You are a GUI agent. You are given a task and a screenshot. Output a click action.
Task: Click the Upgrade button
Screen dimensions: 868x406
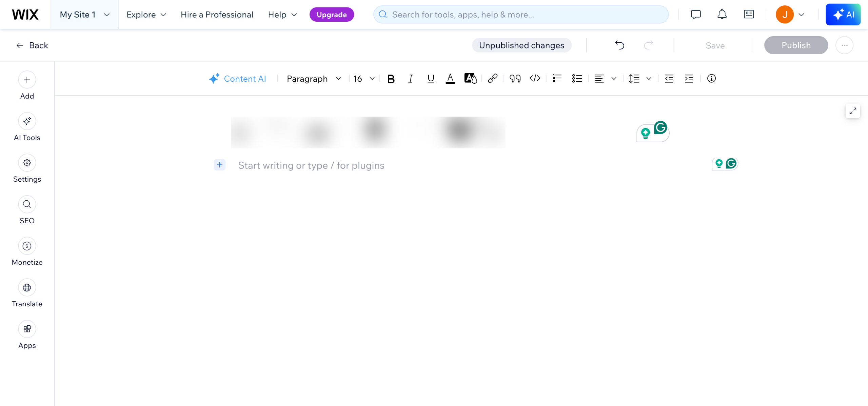[331, 15]
